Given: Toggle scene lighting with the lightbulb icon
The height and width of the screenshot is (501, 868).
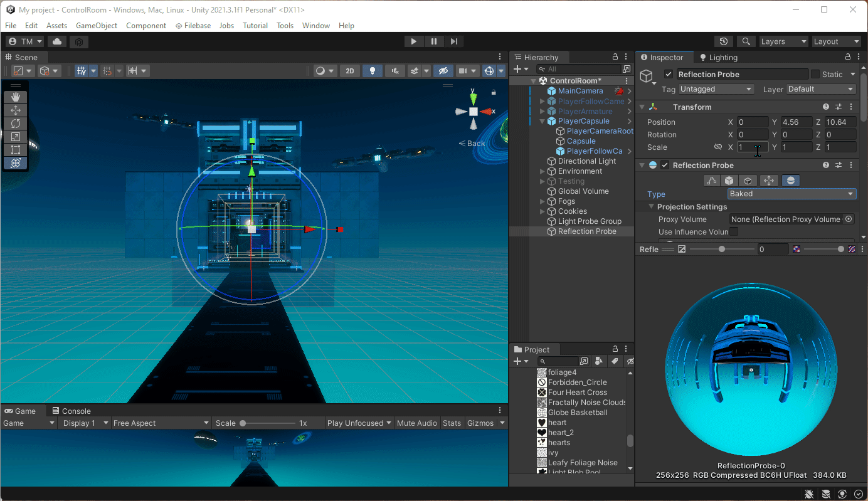Looking at the screenshot, I should (373, 71).
